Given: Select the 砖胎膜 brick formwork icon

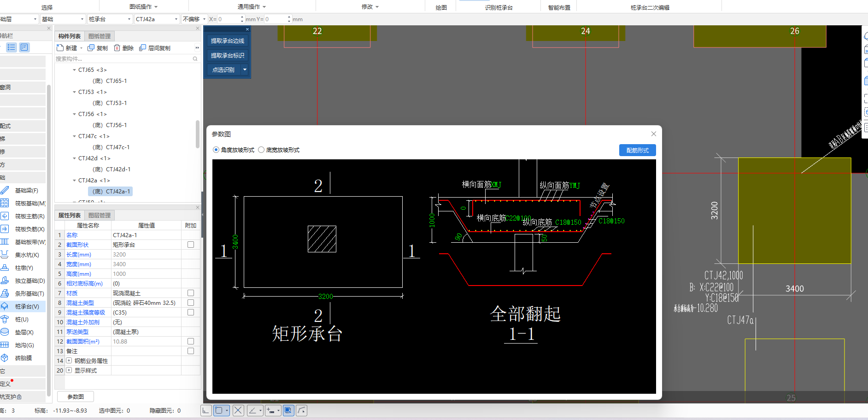Looking at the screenshot, I should point(5,358).
